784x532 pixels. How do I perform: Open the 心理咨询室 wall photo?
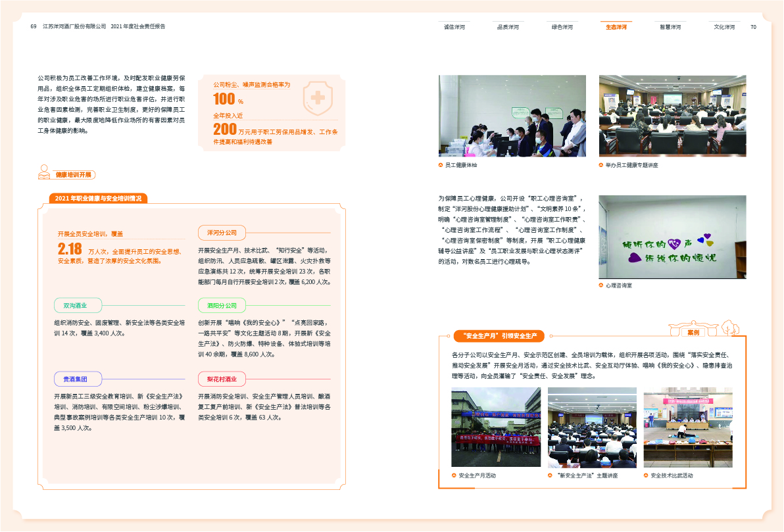(x=672, y=237)
